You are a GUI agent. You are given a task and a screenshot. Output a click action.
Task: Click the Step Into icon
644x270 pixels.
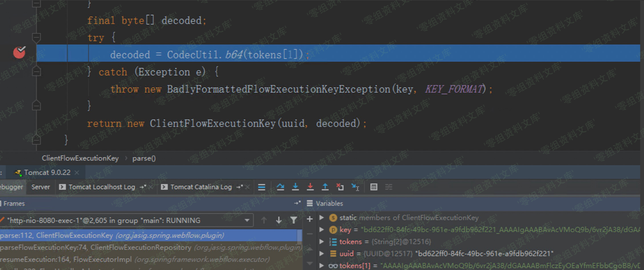(295, 187)
